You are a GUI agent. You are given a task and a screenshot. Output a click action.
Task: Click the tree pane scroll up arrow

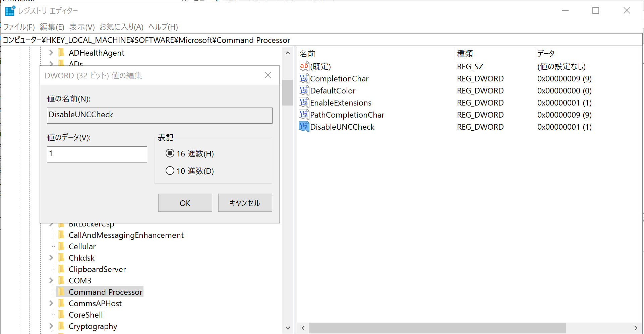click(288, 53)
